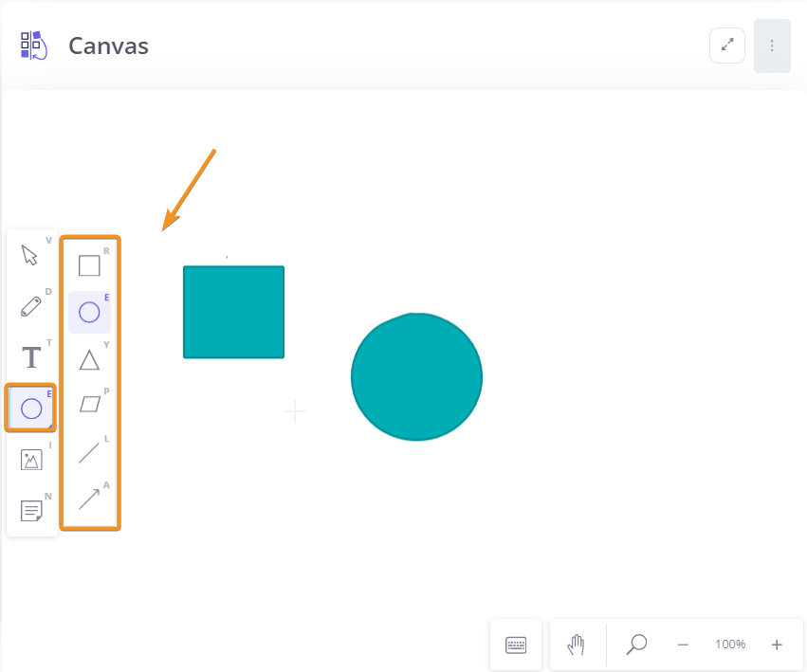Choose the pencil Draw tool
The image size is (807, 672).
click(31, 306)
